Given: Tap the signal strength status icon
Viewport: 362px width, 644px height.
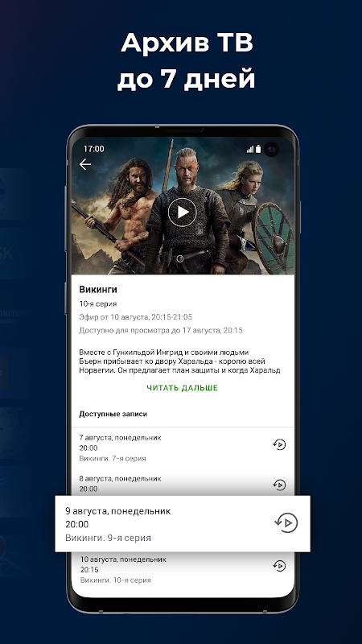Looking at the screenshot, I should [250, 149].
